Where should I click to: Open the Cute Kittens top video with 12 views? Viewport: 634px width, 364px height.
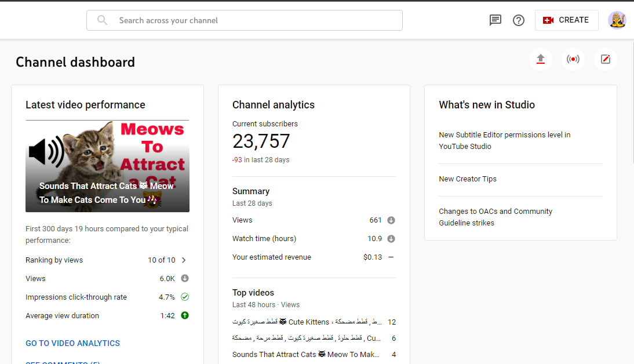[x=314, y=322]
